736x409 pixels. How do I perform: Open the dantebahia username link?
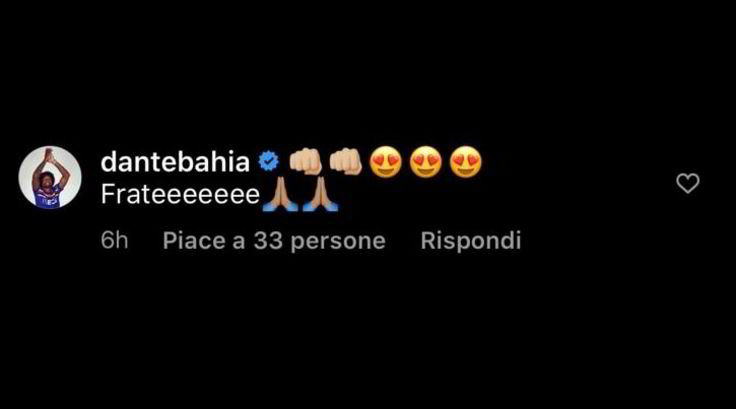175,162
